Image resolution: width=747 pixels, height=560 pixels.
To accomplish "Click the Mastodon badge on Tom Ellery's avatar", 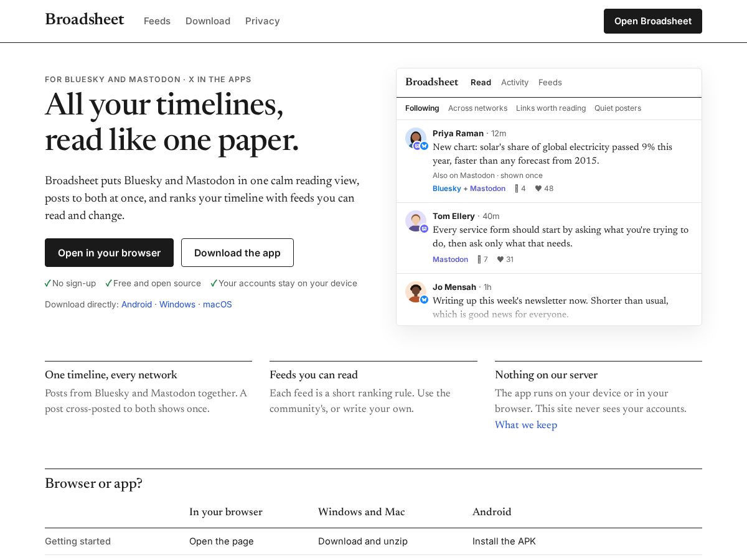I will pyautogui.click(x=424, y=228).
